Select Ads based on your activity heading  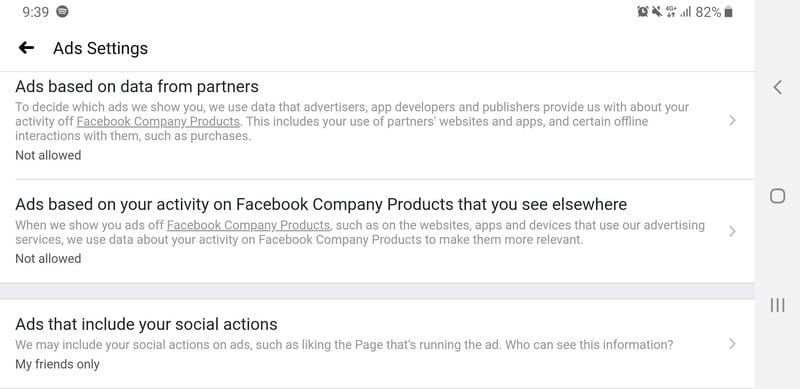click(321, 205)
